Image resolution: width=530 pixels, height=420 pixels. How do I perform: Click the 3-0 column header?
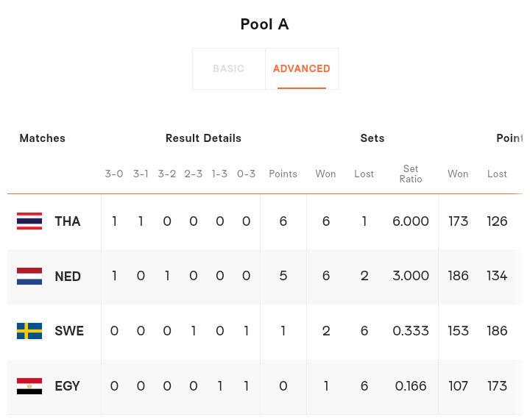pos(114,174)
